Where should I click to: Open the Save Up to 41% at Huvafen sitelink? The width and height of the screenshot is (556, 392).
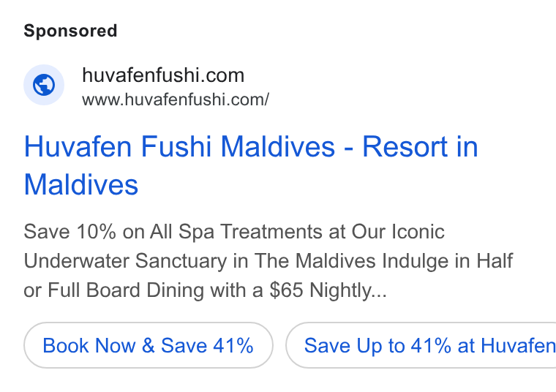[x=421, y=345]
